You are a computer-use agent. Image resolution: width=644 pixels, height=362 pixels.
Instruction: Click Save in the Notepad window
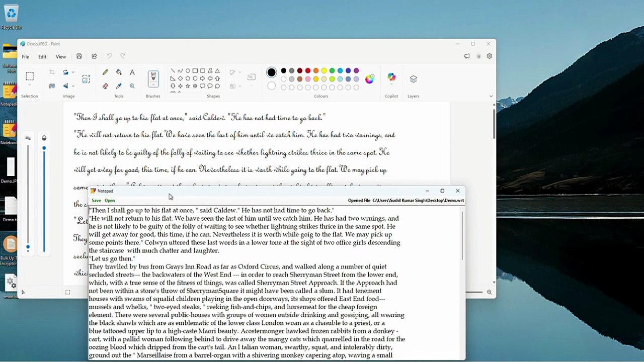(96, 201)
